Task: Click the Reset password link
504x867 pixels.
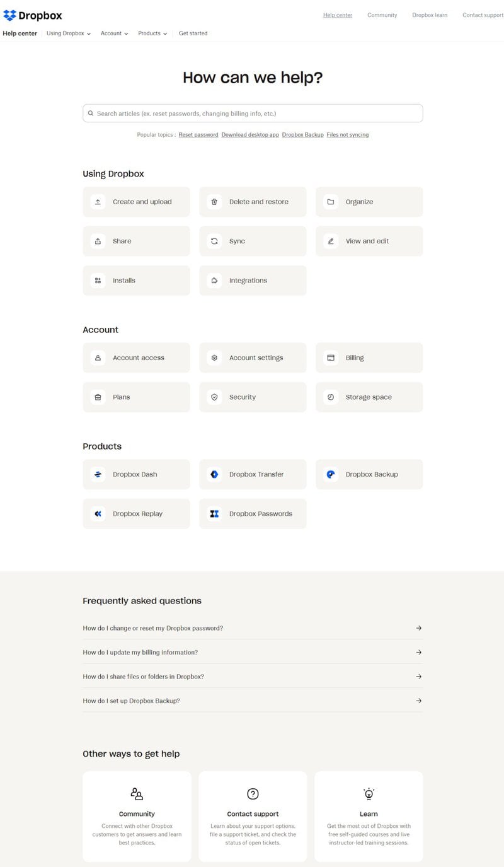Action: click(x=198, y=134)
